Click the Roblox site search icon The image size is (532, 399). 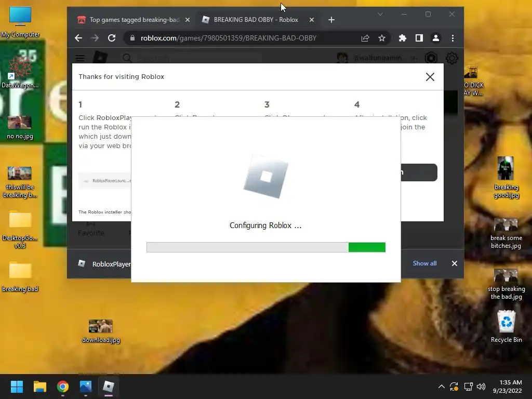click(x=127, y=58)
